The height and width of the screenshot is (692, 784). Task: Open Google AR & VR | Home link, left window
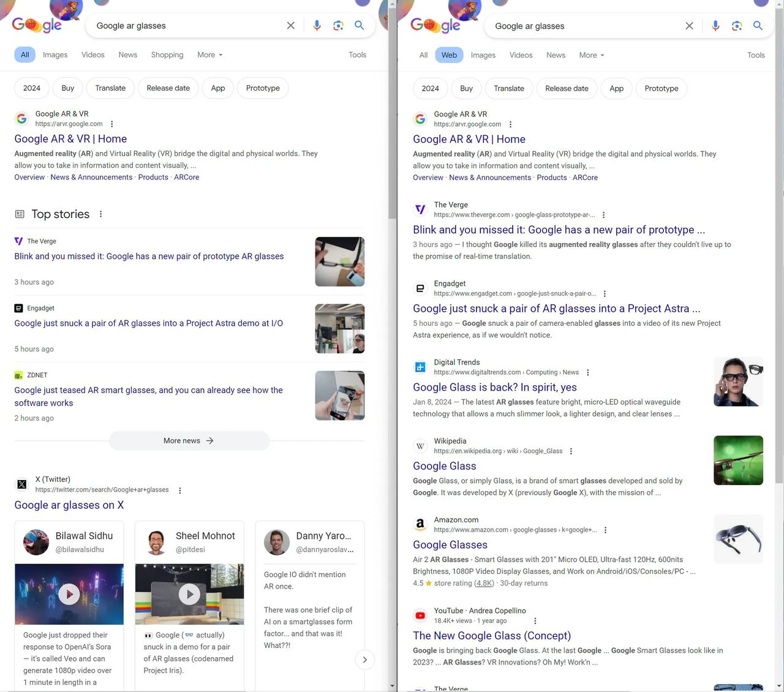70,139
